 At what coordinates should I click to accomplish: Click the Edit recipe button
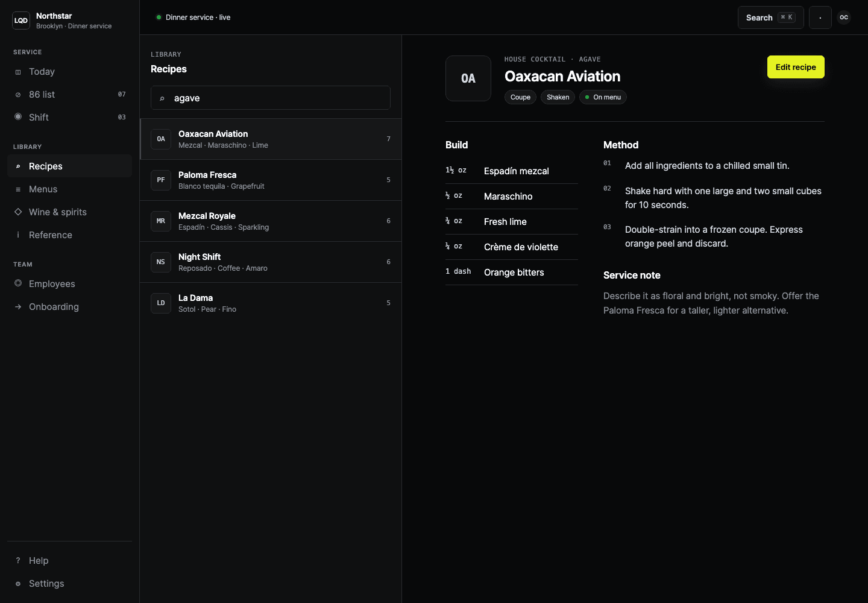[x=796, y=67]
